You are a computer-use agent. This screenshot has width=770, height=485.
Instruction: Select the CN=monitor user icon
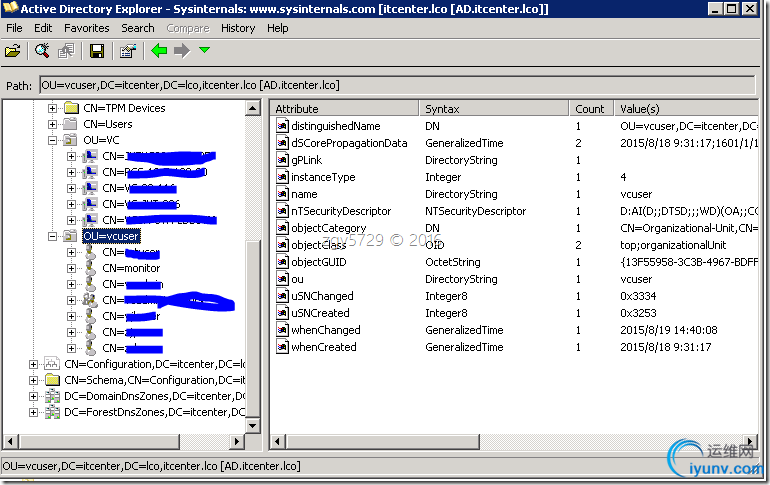tap(90, 268)
